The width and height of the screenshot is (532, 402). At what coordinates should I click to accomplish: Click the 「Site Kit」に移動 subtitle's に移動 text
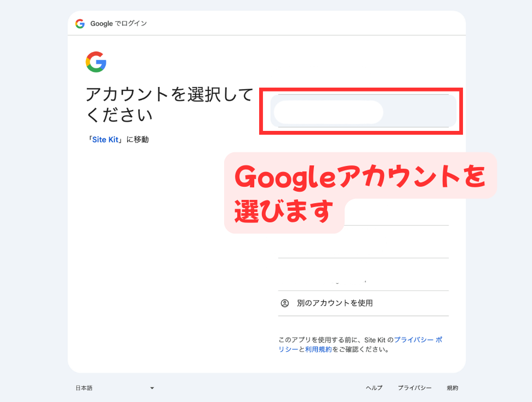[x=138, y=140]
